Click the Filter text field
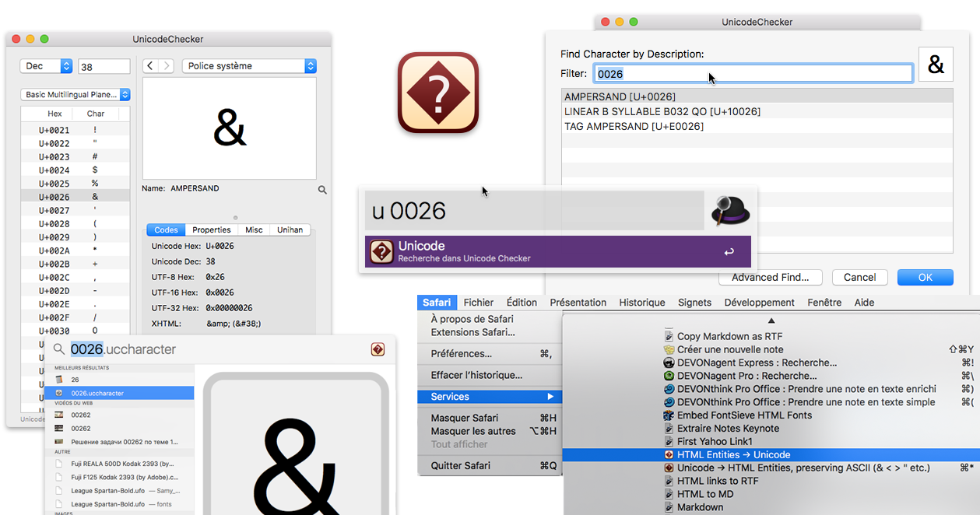Image resolution: width=980 pixels, height=515 pixels. [x=753, y=74]
